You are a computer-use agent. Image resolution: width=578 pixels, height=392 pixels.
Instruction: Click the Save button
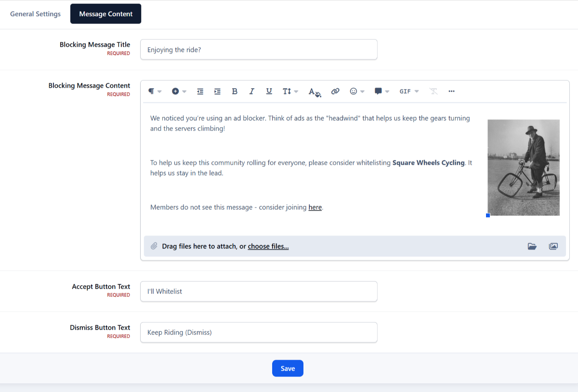[288, 368]
